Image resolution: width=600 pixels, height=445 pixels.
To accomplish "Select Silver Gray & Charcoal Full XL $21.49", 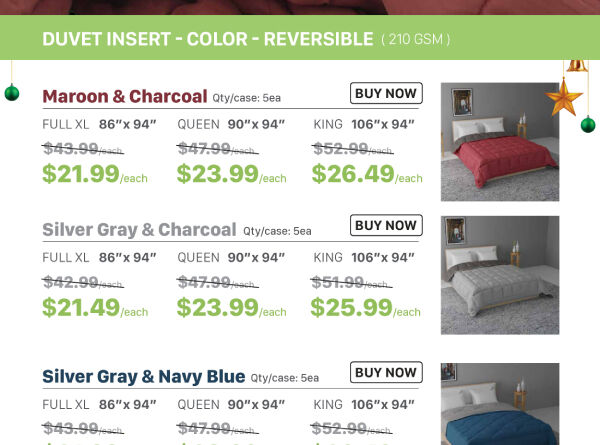I will (81, 308).
